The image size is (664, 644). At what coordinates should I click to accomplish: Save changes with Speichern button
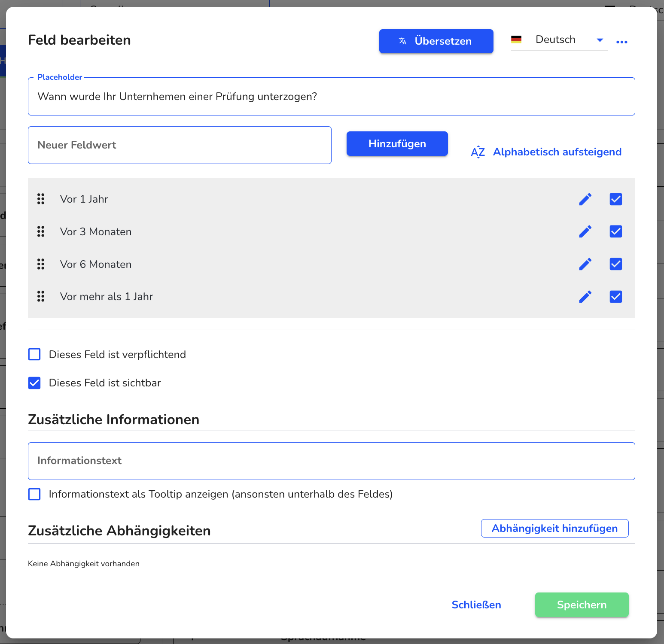pyautogui.click(x=582, y=605)
